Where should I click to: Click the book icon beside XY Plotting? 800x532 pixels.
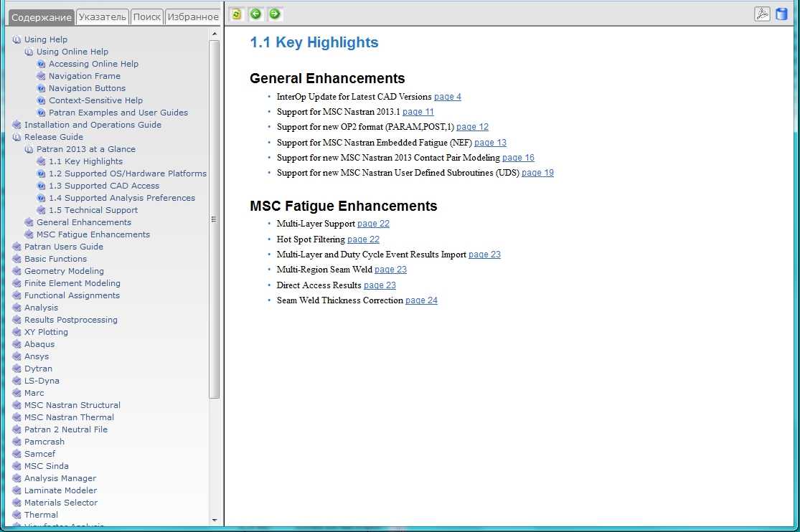click(17, 332)
